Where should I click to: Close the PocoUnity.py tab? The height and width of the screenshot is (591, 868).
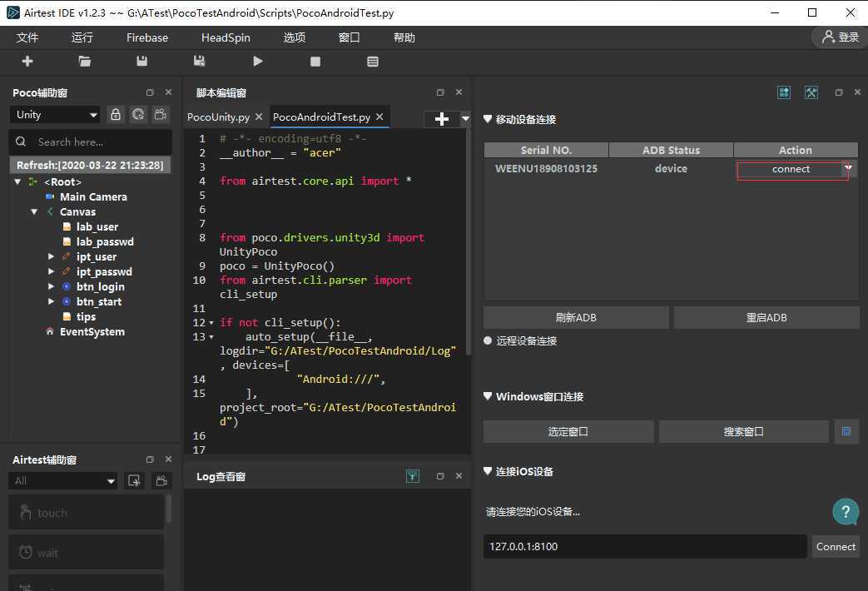(259, 117)
